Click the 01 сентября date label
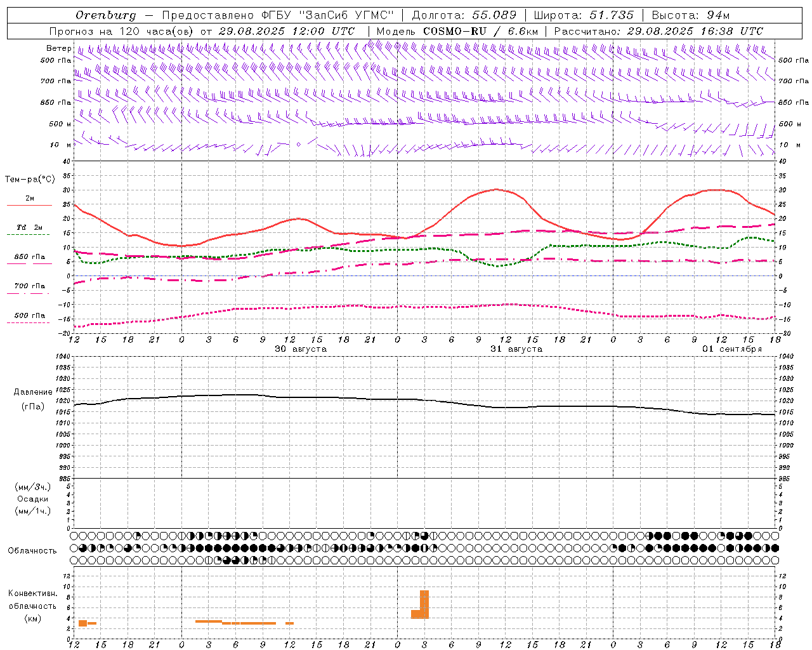This screenshot has width=812, height=650. point(732,349)
